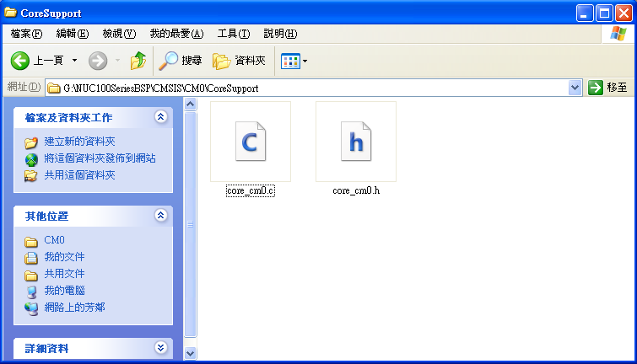The image size is (637, 364).
Task: Open the CM0 parent folder link
Action: coord(55,240)
